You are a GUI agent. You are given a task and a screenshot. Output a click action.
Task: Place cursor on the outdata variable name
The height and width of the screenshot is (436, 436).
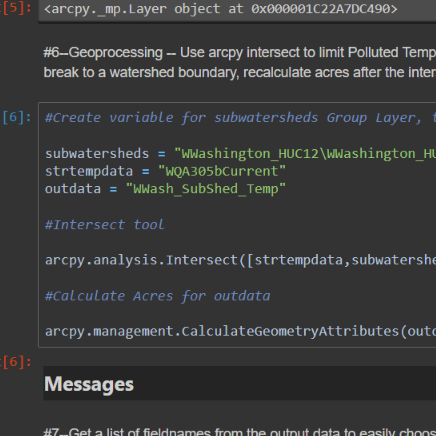tap(73, 189)
